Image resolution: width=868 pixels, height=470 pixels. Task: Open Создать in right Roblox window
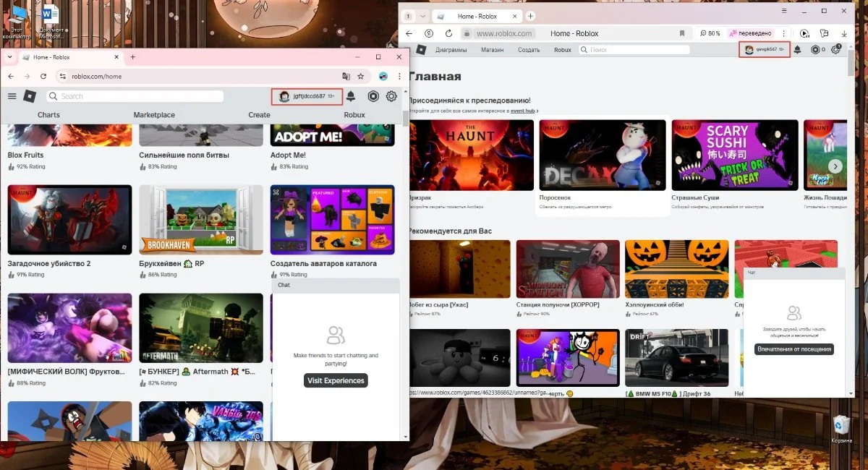(529, 50)
